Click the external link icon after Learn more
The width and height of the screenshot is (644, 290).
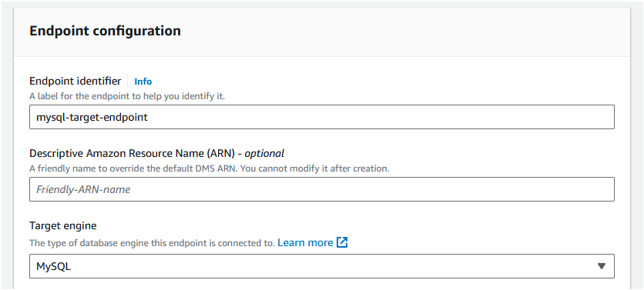[342, 242]
